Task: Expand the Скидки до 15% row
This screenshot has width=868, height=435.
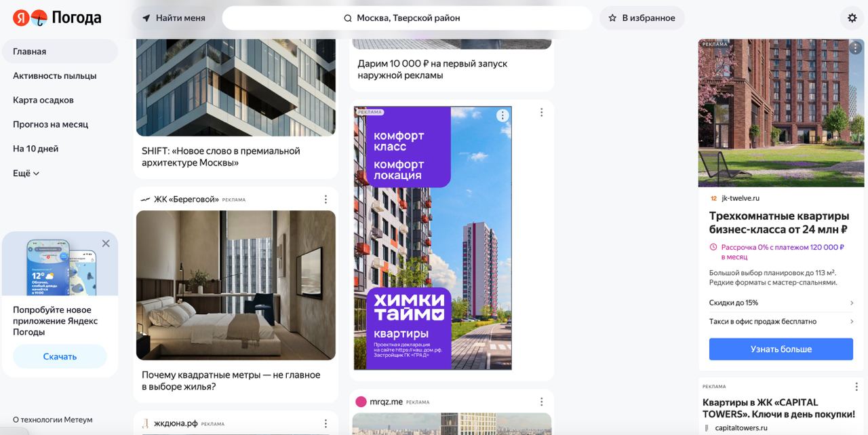Action: click(781, 303)
